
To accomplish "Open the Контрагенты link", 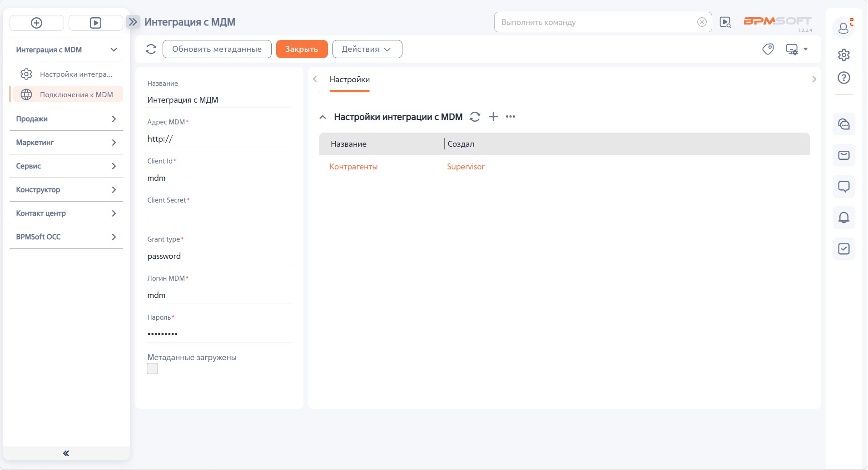I will (x=353, y=167).
